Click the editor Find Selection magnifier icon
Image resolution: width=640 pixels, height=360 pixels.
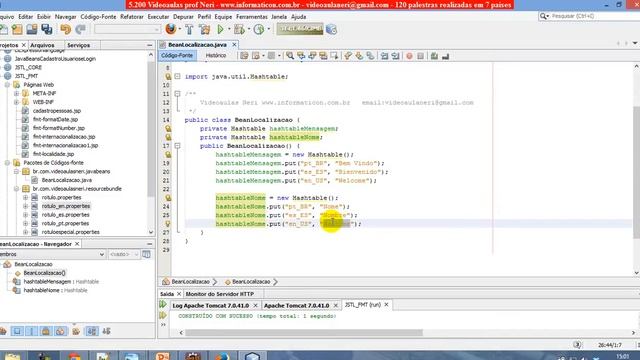[x=290, y=56]
